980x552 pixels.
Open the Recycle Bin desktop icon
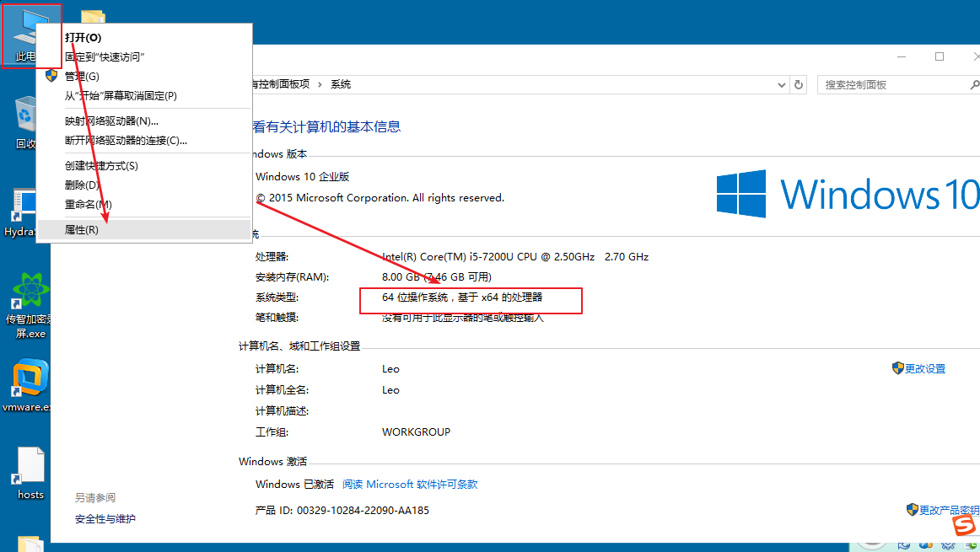(25, 118)
